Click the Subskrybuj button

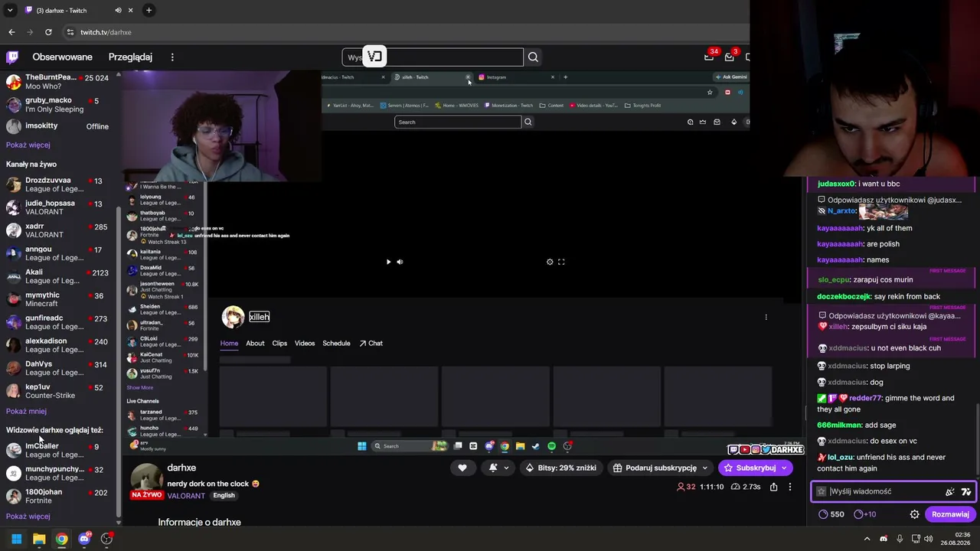pyautogui.click(x=755, y=468)
